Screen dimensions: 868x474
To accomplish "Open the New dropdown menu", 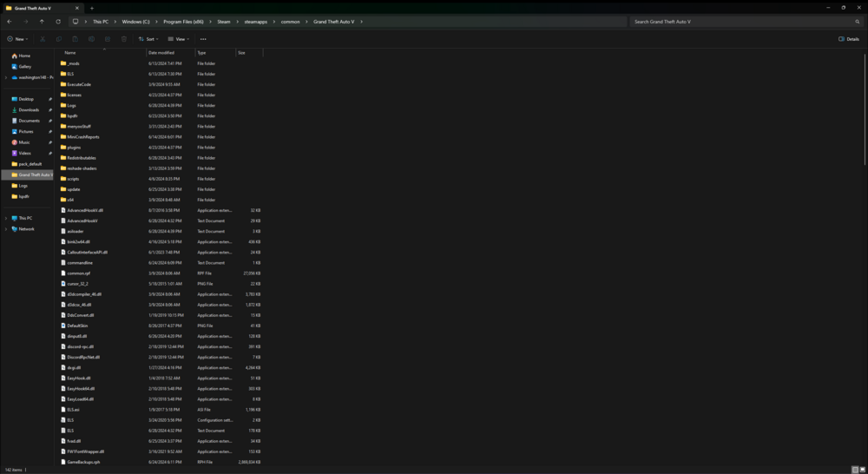I will 17,39.
